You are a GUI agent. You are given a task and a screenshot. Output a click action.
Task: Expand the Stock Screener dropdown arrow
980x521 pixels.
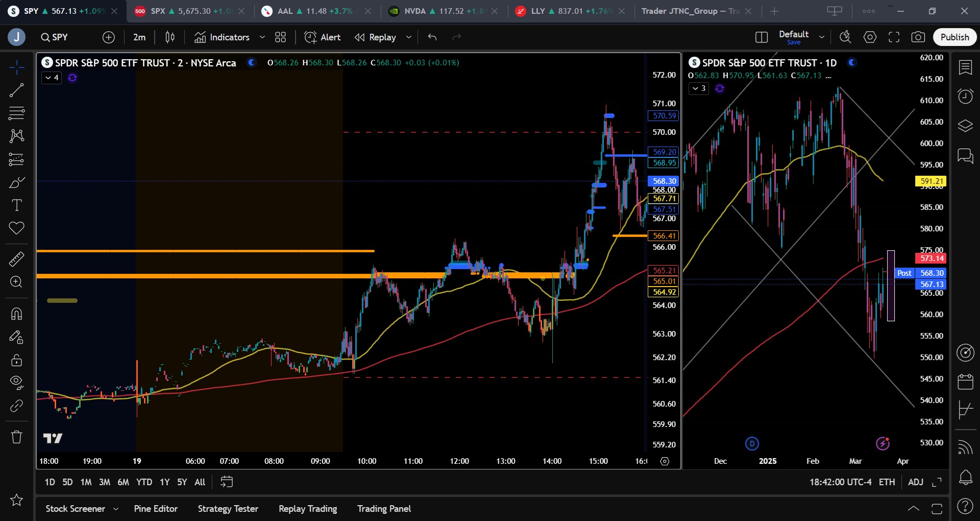(x=116, y=509)
